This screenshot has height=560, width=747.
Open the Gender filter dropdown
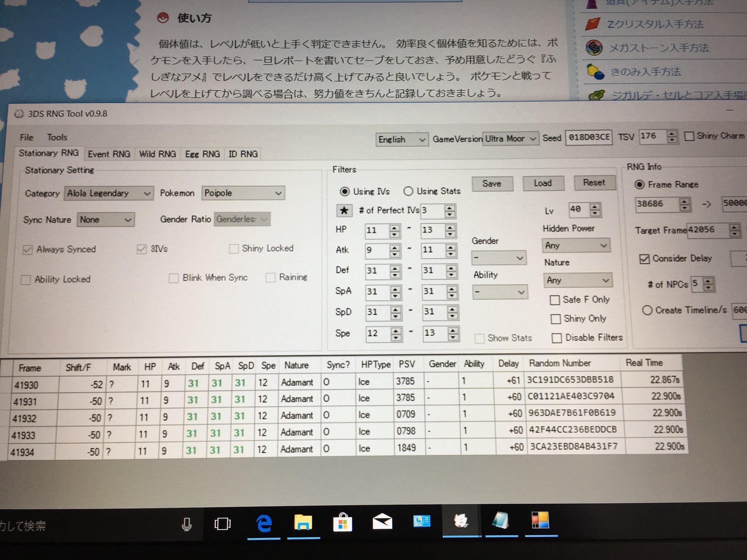coord(499,258)
